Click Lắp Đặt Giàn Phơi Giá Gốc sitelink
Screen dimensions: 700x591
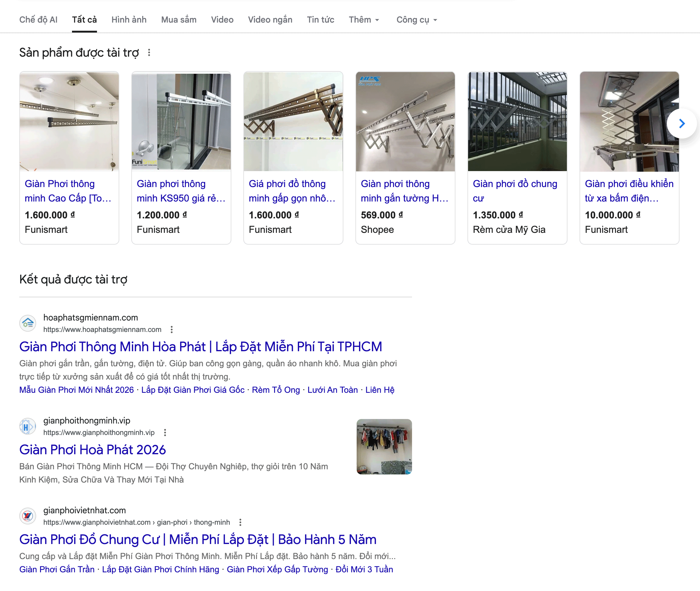(x=193, y=390)
